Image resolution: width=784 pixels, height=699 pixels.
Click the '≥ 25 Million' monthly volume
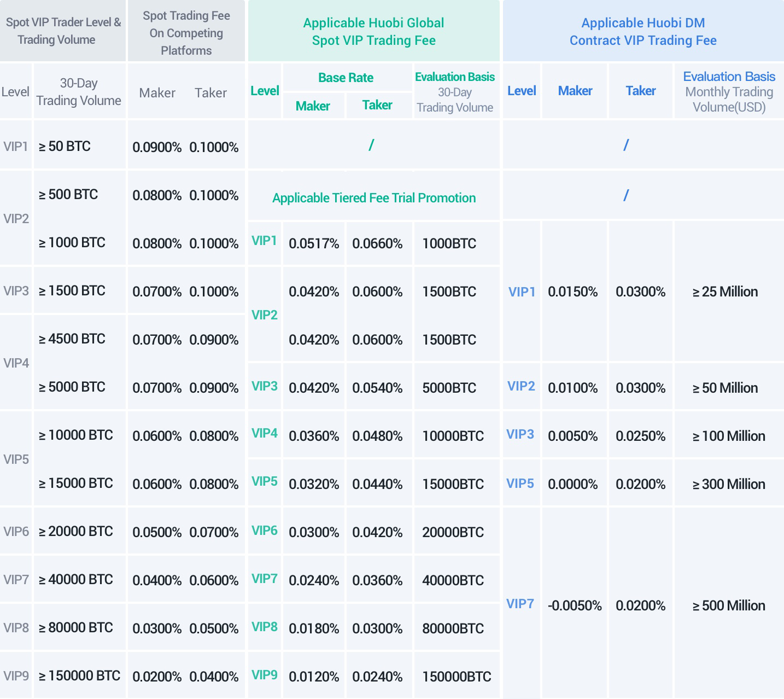[726, 292]
